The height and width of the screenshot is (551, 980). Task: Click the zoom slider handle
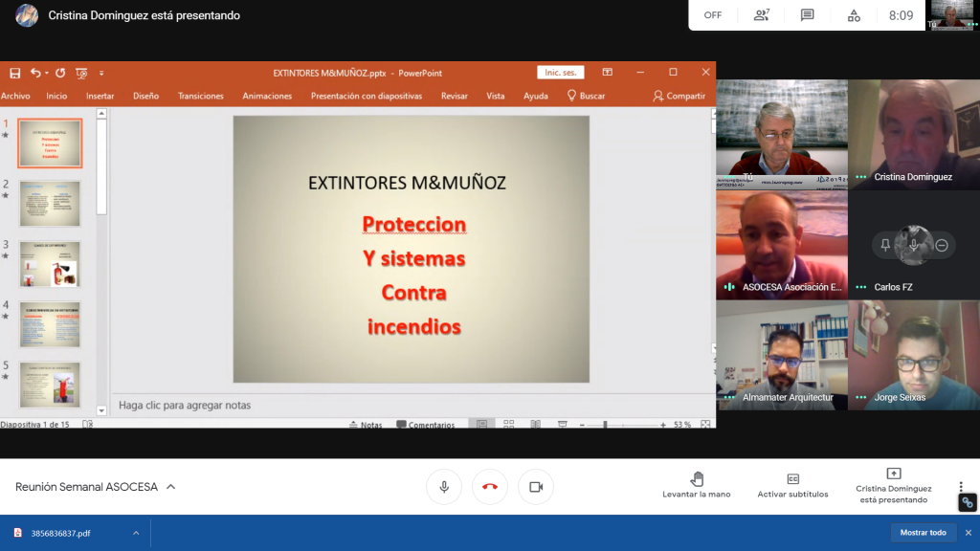[x=605, y=425]
